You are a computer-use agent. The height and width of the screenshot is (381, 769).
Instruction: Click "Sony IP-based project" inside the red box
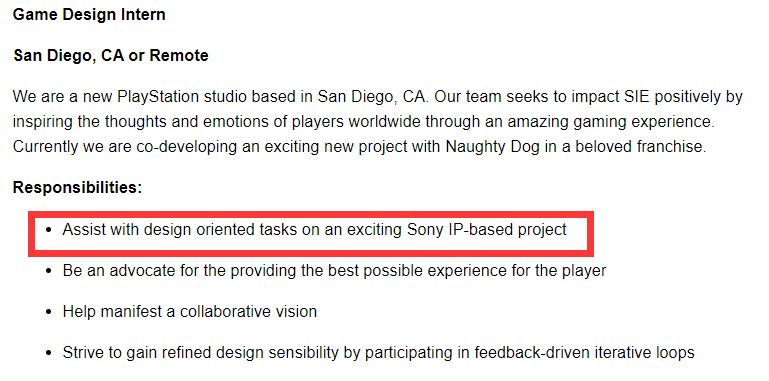(x=487, y=229)
